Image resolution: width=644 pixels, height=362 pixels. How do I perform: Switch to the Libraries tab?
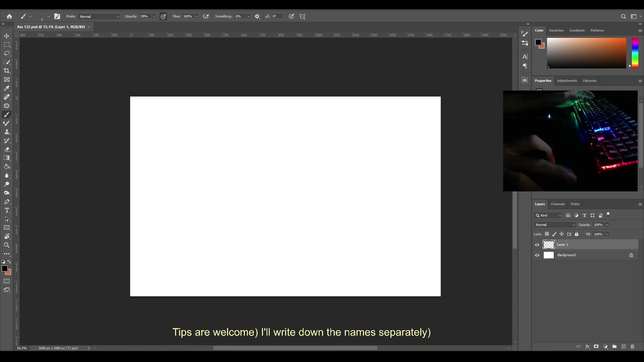(x=590, y=81)
